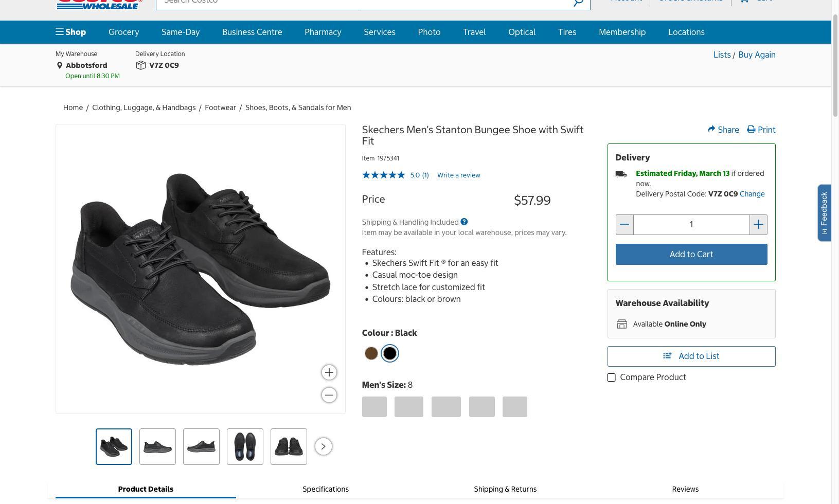Image resolution: width=839 pixels, height=504 pixels.
Task: Increase quantity with the plus button
Action: [x=758, y=225]
